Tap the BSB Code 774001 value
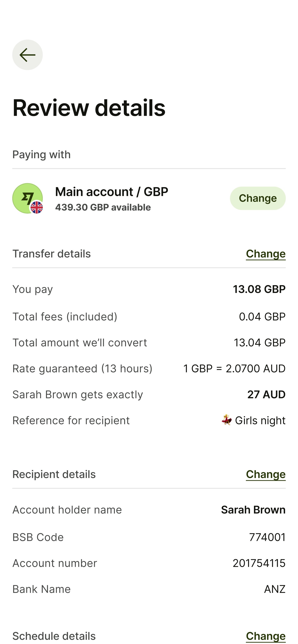The image size is (298, 644). pyautogui.click(x=267, y=537)
